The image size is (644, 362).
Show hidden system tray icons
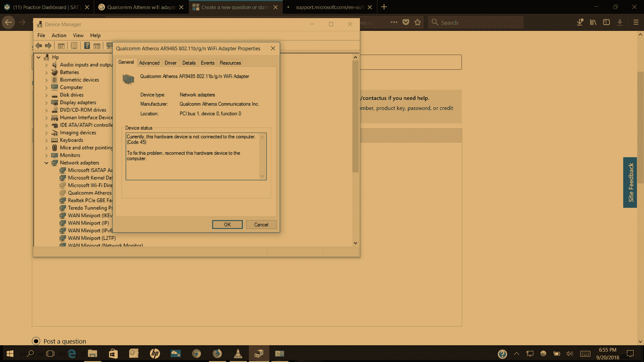[517, 354]
